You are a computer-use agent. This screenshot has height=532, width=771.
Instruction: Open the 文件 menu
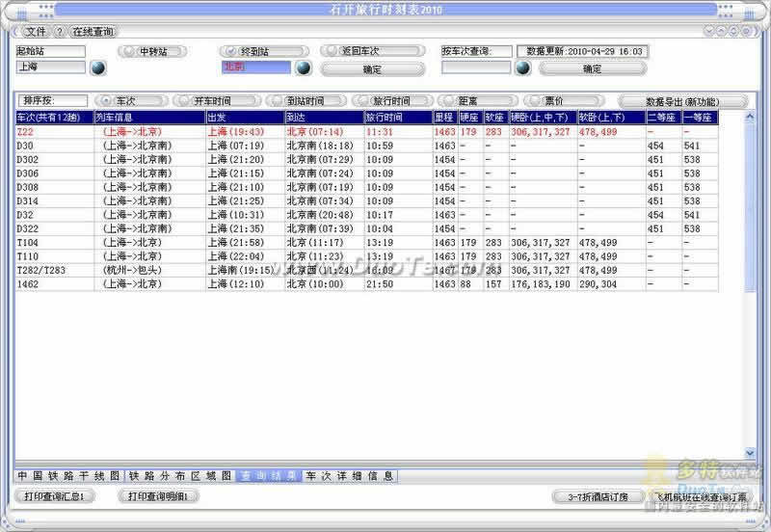[36, 32]
